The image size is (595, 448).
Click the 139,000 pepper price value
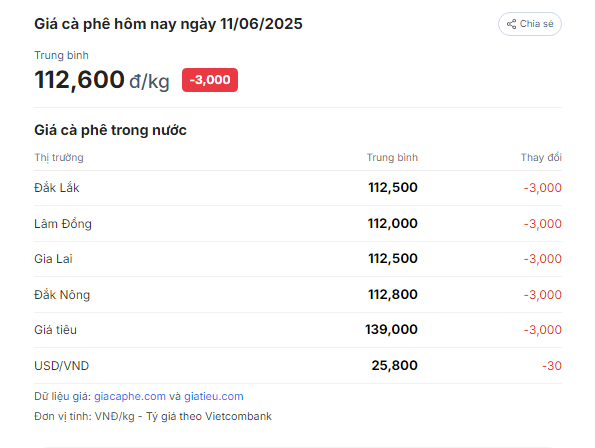click(391, 329)
